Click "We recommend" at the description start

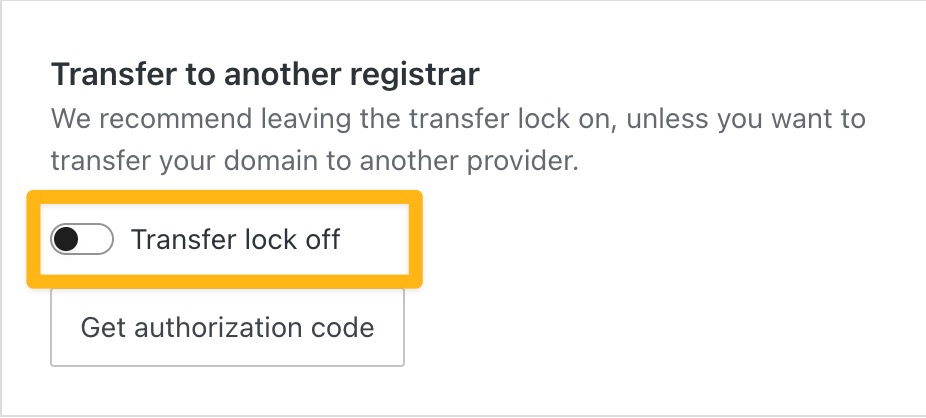click(126, 120)
